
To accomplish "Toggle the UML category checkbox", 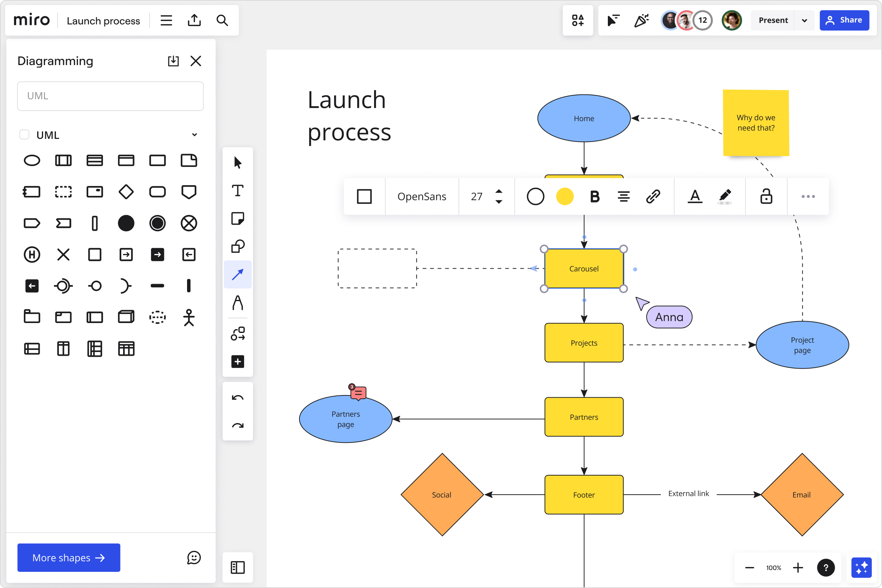I will click(x=24, y=135).
